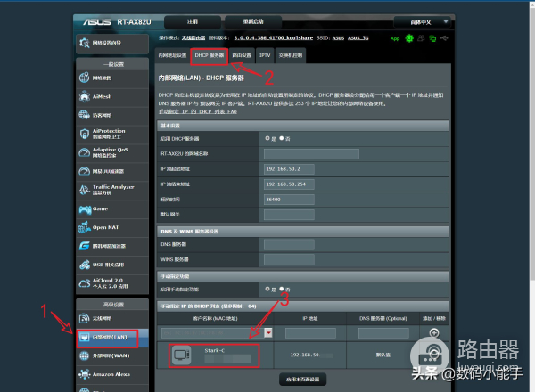Viewport: 535px width, 392px height.
Task: Open the NetEase UU accelerator (网易UU加速器) item
Action: pyautogui.click(x=112, y=171)
